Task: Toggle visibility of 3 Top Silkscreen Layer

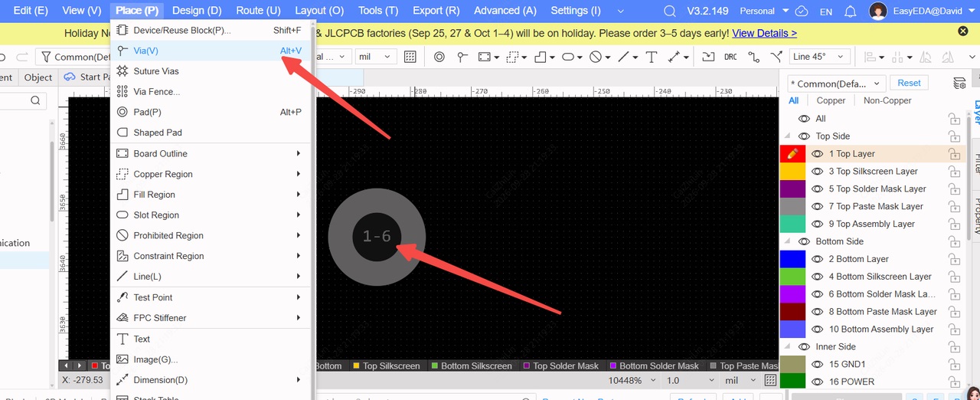Action: 817,172
